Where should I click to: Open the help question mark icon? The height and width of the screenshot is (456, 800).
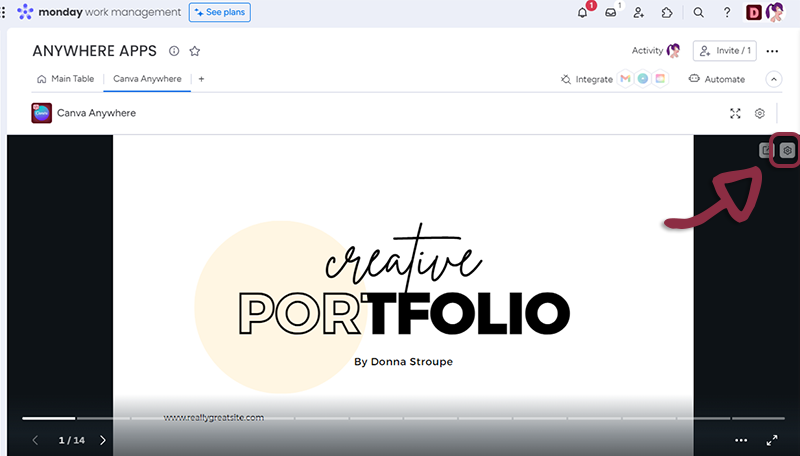[727, 13]
